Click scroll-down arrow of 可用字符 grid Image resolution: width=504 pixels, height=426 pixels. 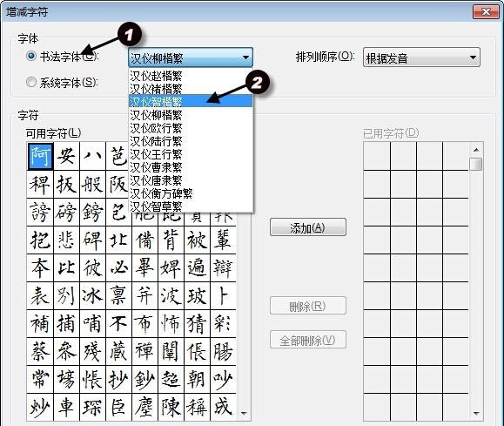[x=244, y=414]
